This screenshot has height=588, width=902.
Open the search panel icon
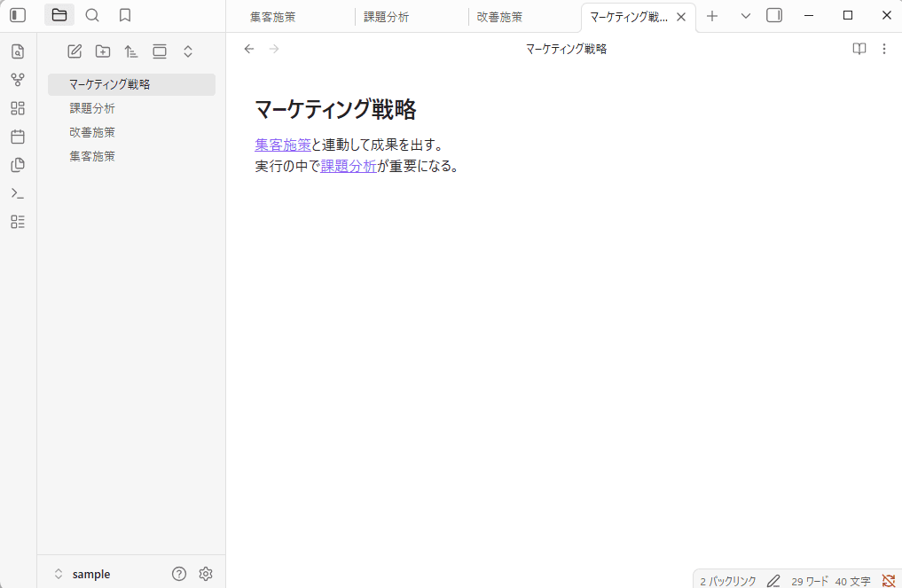coord(92,15)
